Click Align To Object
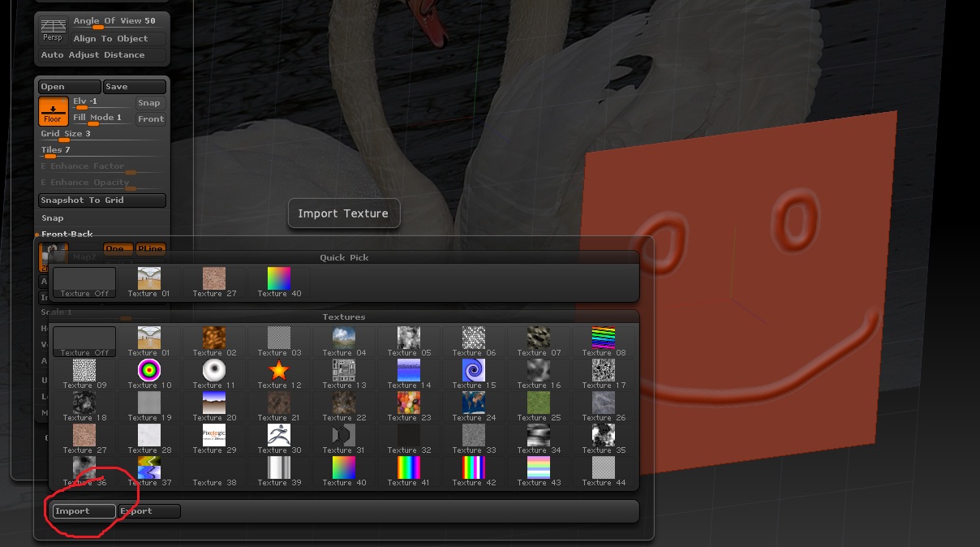This screenshot has height=547, width=980. 118,39
